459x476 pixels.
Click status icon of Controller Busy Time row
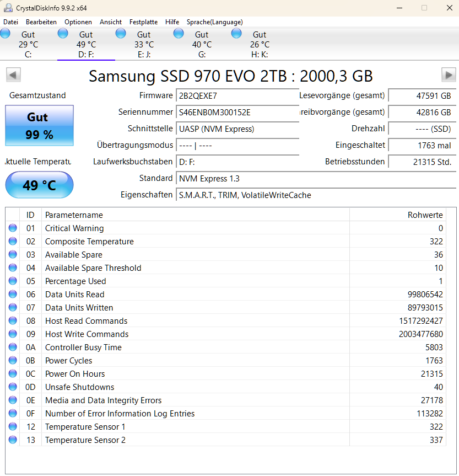pyautogui.click(x=13, y=347)
